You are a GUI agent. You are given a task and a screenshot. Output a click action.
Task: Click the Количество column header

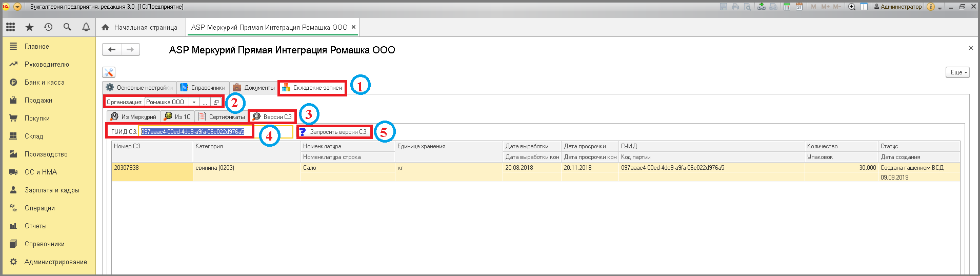(842, 146)
